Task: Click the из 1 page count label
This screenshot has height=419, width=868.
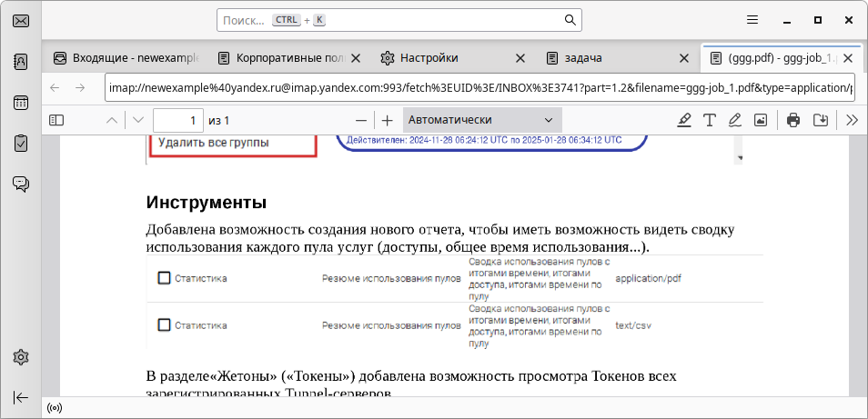Action: coord(218,120)
